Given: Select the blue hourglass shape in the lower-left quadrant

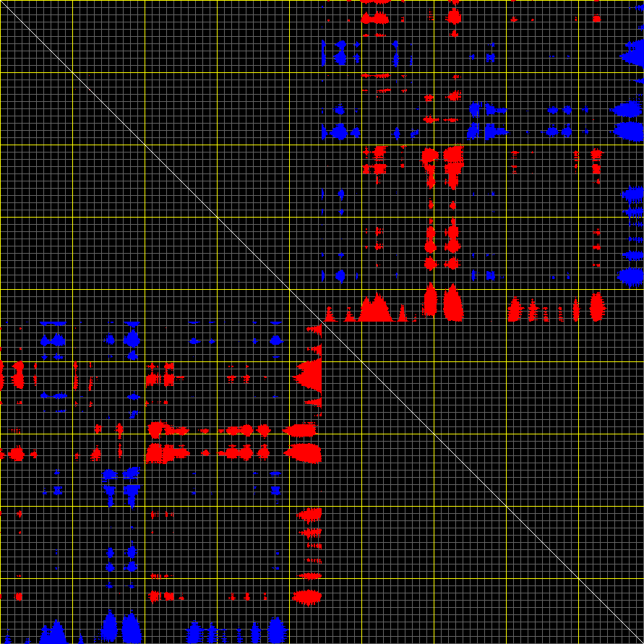Looking at the screenshot, I should [120, 486].
